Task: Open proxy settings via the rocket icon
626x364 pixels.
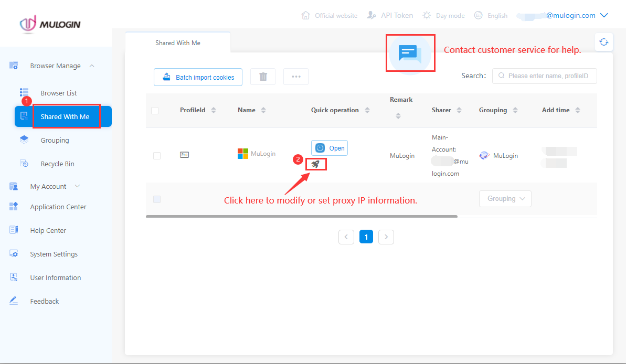Action: coord(315,164)
